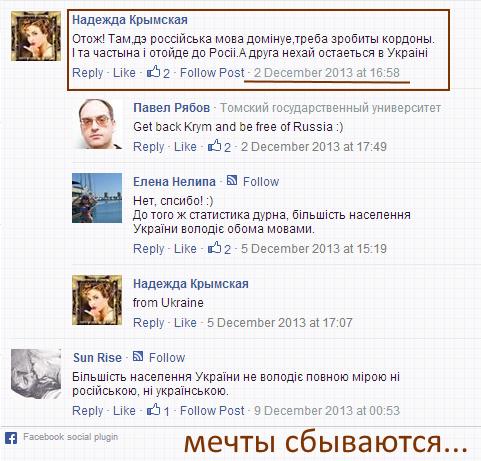Click the follow feed icon beside Sun Rise
Viewport: 481px width, 461px height.
pyautogui.click(x=138, y=356)
